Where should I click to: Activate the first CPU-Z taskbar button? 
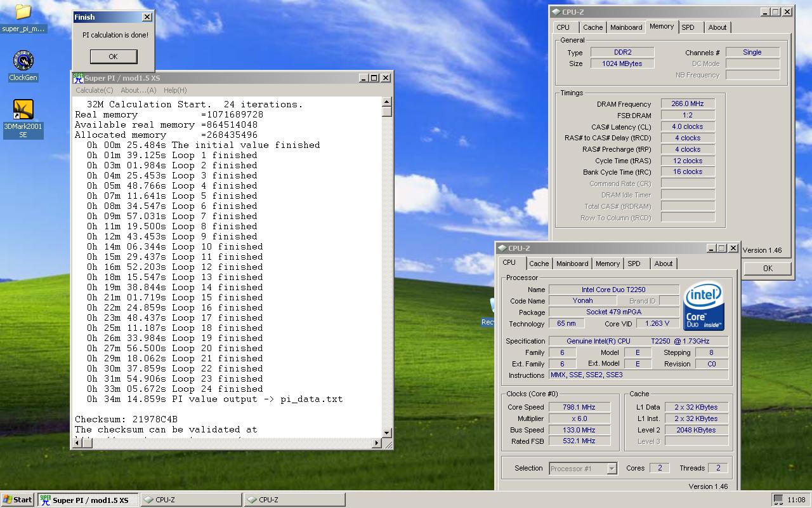(191, 500)
